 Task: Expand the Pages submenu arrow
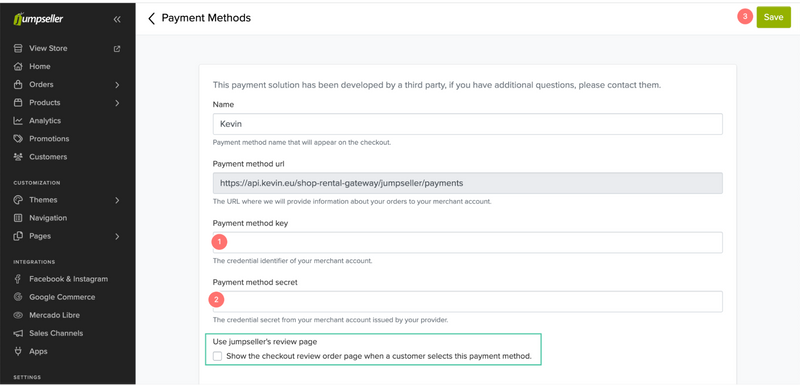click(117, 237)
